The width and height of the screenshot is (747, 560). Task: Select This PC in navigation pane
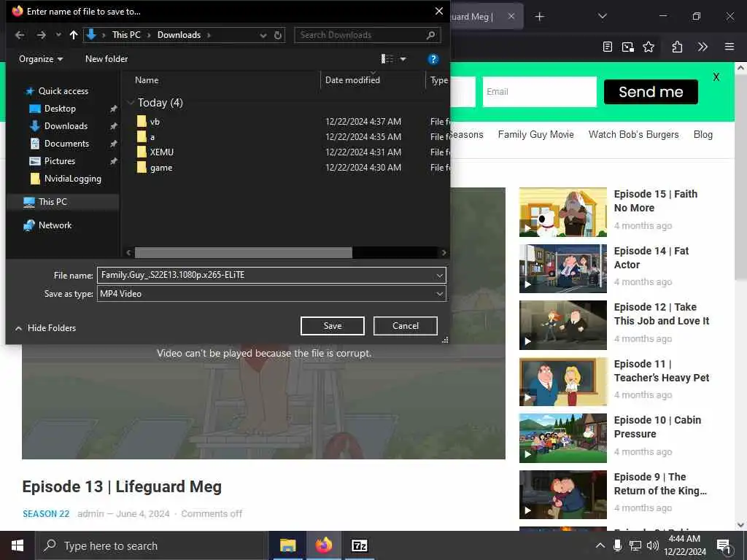click(x=53, y=202)
